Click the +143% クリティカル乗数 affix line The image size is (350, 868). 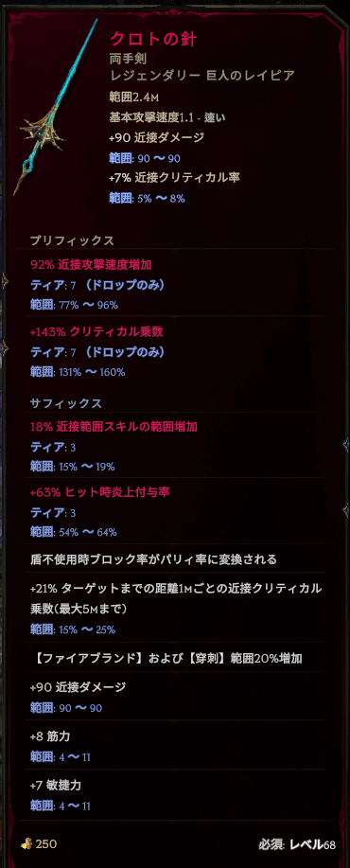click(x=96, y=331)
